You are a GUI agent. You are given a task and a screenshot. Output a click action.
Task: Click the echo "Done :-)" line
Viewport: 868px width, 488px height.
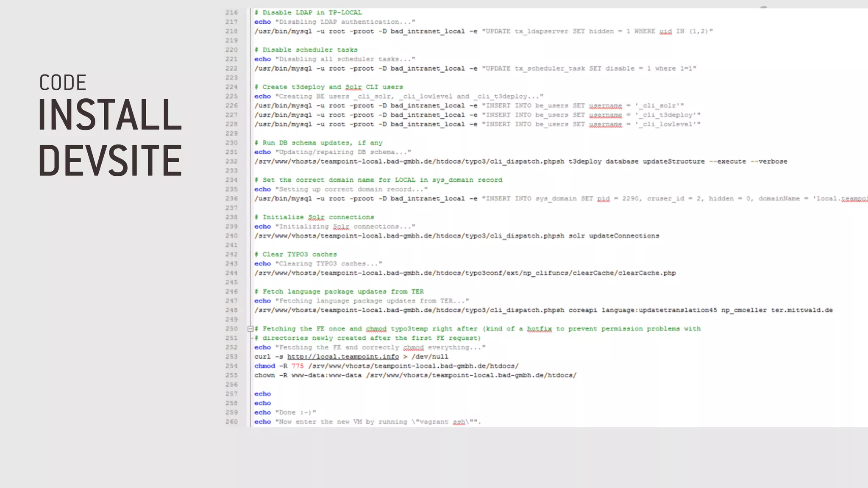tap(285, 413)
